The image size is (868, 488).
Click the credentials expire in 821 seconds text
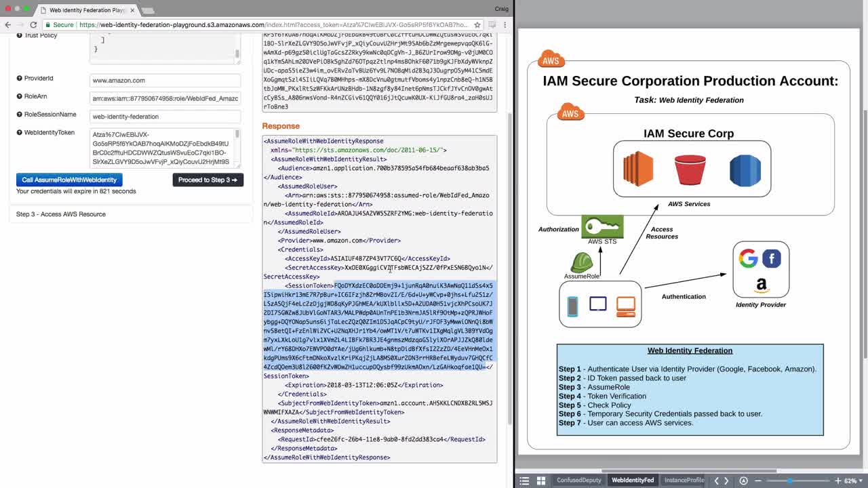click(76, 191)
